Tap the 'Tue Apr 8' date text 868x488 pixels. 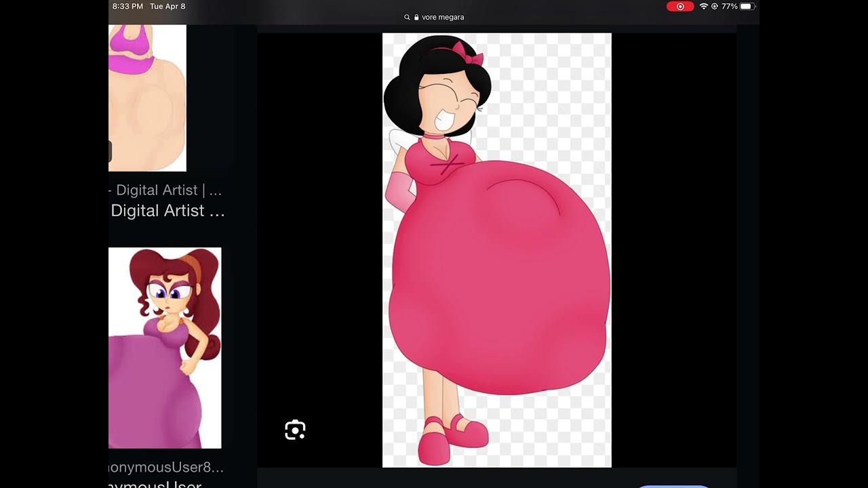pyautogui.click(x=167, y=6)
